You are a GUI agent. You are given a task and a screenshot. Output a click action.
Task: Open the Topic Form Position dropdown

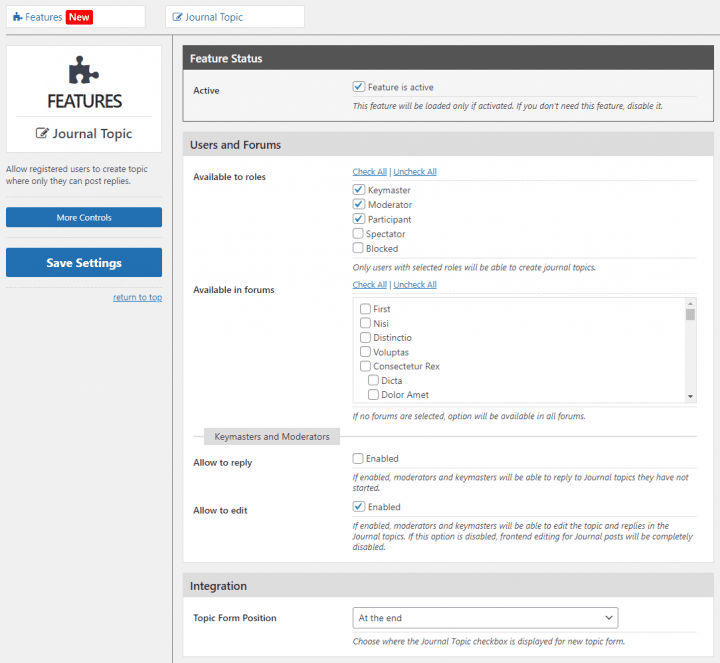point(485,618)
